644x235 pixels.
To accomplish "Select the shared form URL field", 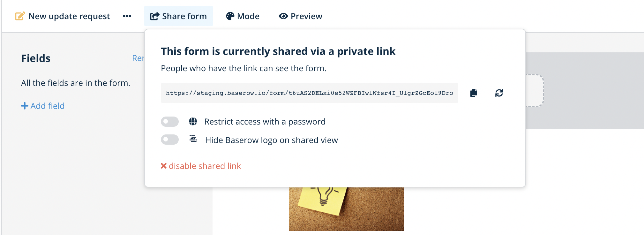I will tap(309, 93).
